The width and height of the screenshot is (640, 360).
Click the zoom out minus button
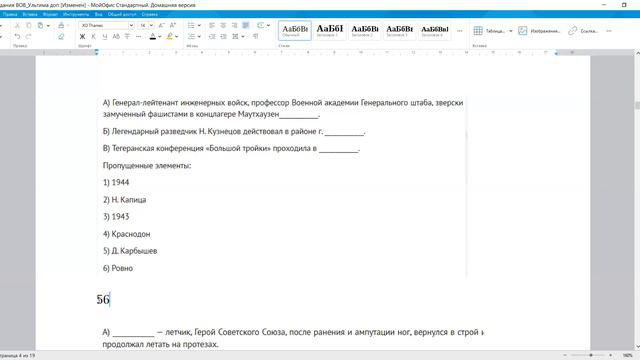pos(565,356)
